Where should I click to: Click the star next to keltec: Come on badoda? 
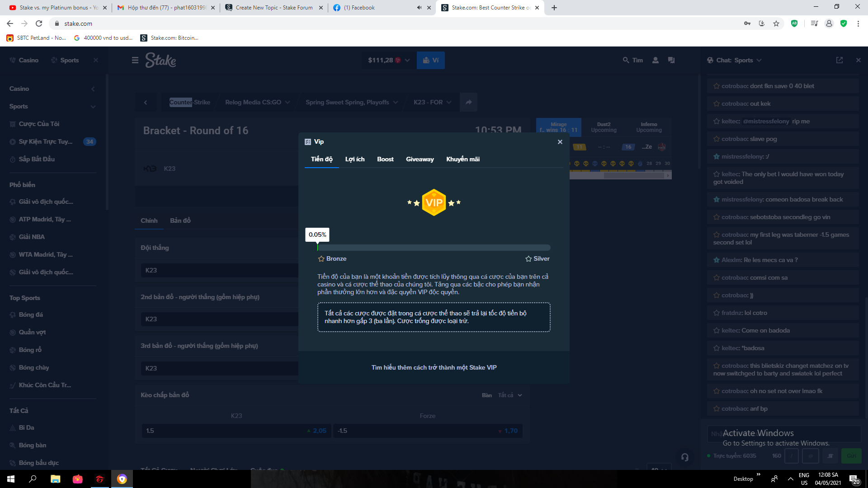coord(716,331)
